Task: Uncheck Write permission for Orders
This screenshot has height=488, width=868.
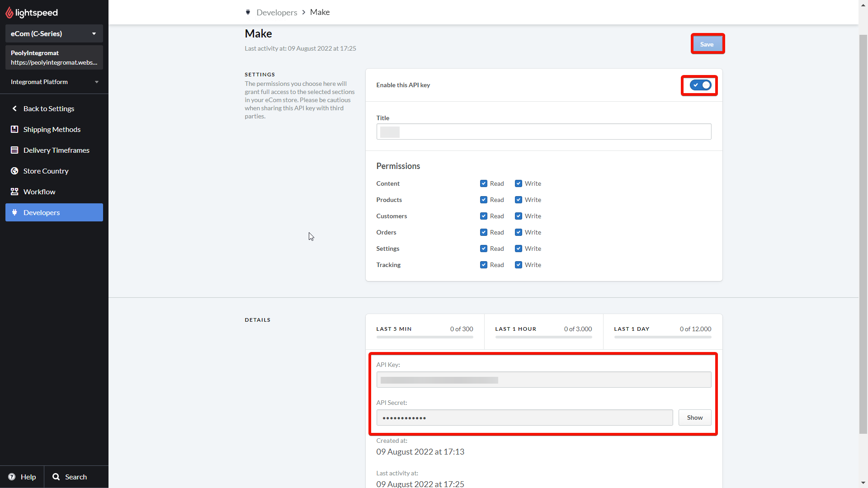Action: (x=519, y=232)
